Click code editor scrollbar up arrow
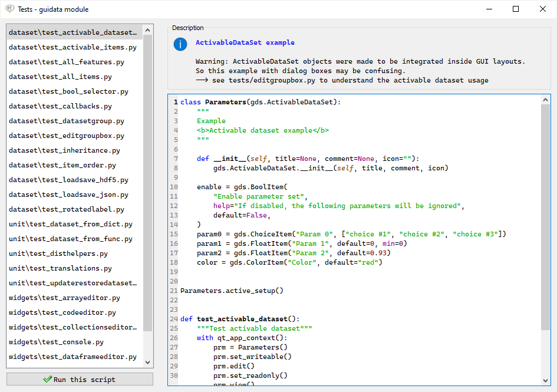Screen dimensions: 557x392 click(x=545, y=100)
